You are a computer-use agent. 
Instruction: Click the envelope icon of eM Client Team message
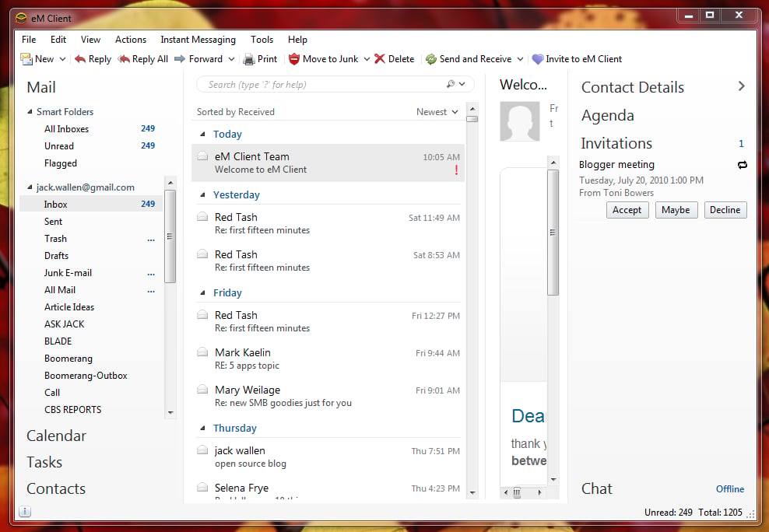pos(202,156)
